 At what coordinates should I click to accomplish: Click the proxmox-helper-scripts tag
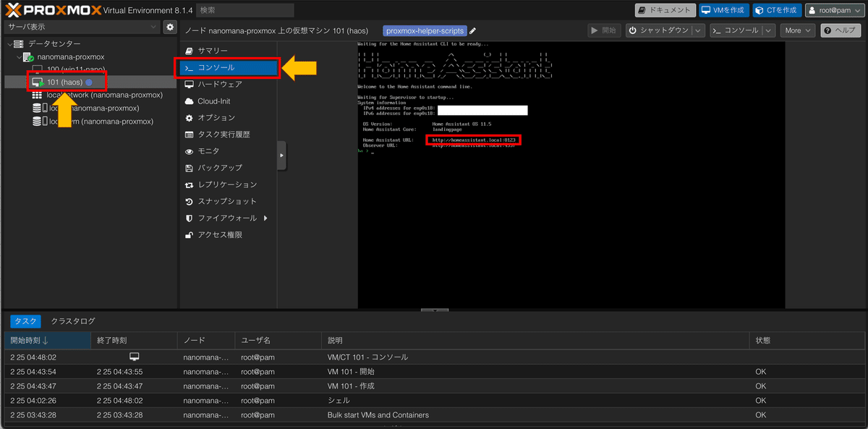pos(425,31)
